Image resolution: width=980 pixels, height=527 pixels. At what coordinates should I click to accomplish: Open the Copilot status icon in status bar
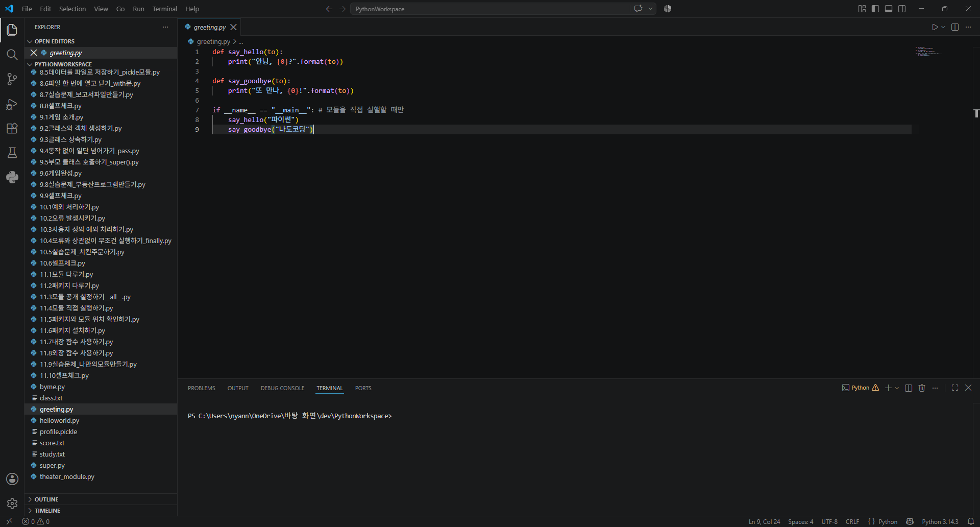910,521
